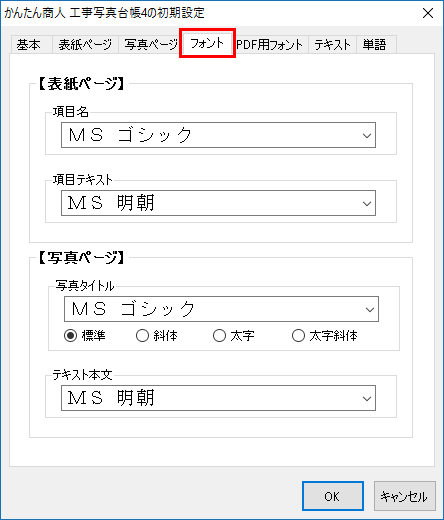Open the 表紙ページ tab
This screenshot has height=520, width=444.
(85, 45)
